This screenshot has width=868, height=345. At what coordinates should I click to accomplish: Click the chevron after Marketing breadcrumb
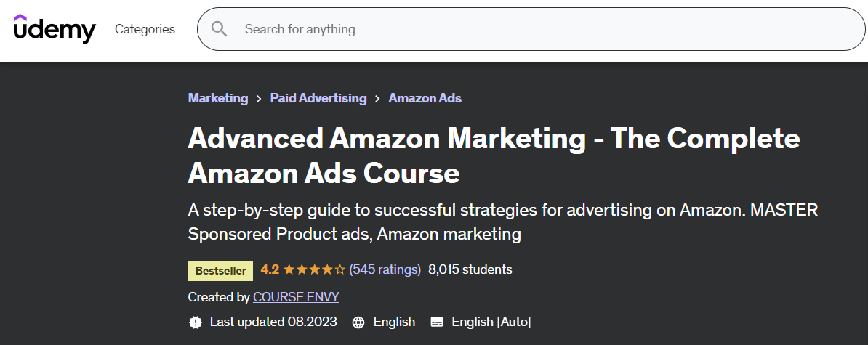tap(259, 99)
